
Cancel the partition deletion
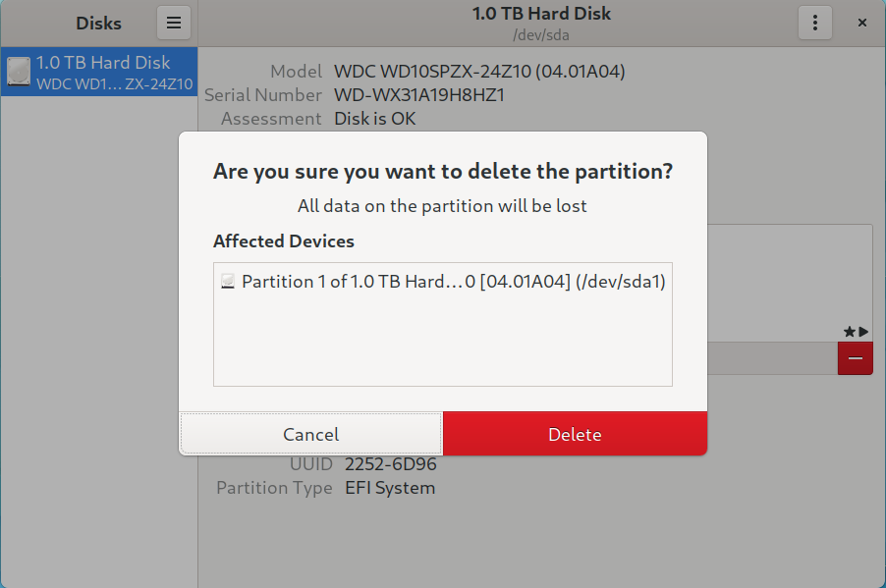(310, 434)
